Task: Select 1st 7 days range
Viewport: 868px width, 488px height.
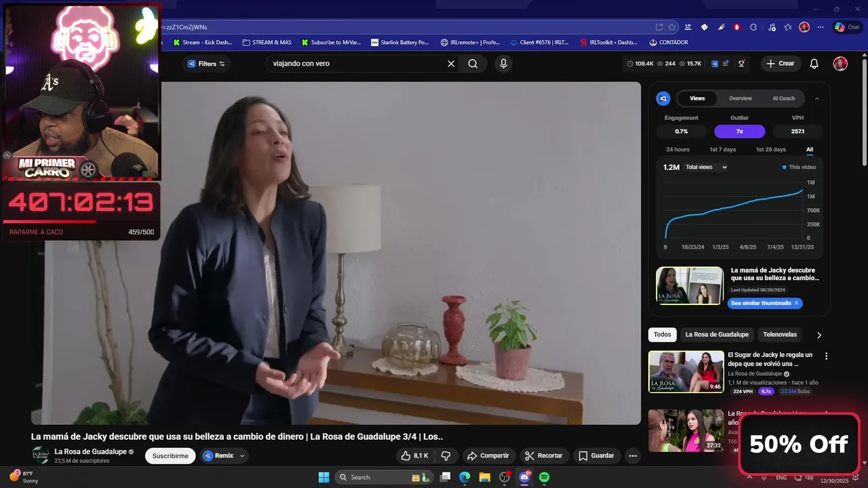Action: pyautogui.click(x=722, y=149)
